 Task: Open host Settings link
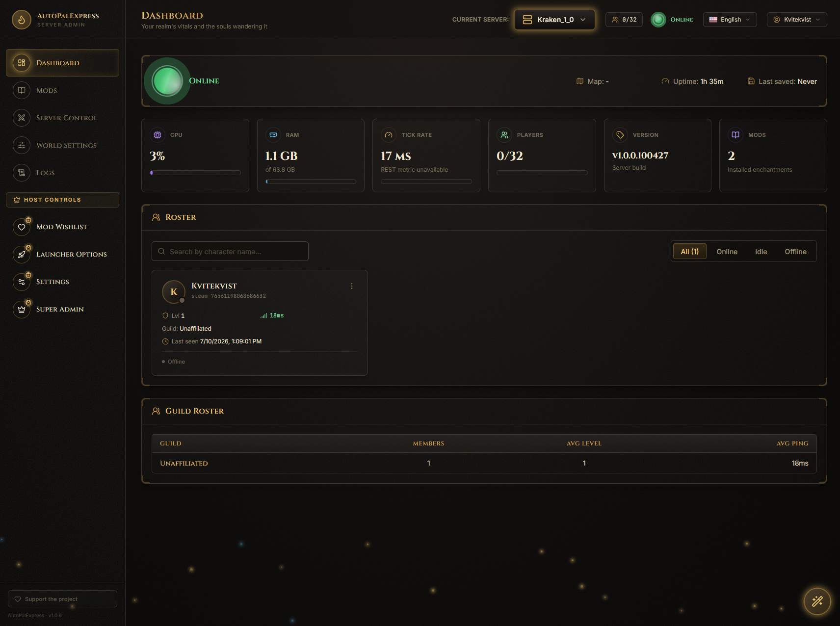pyautogui.click(x=62, y=282)
